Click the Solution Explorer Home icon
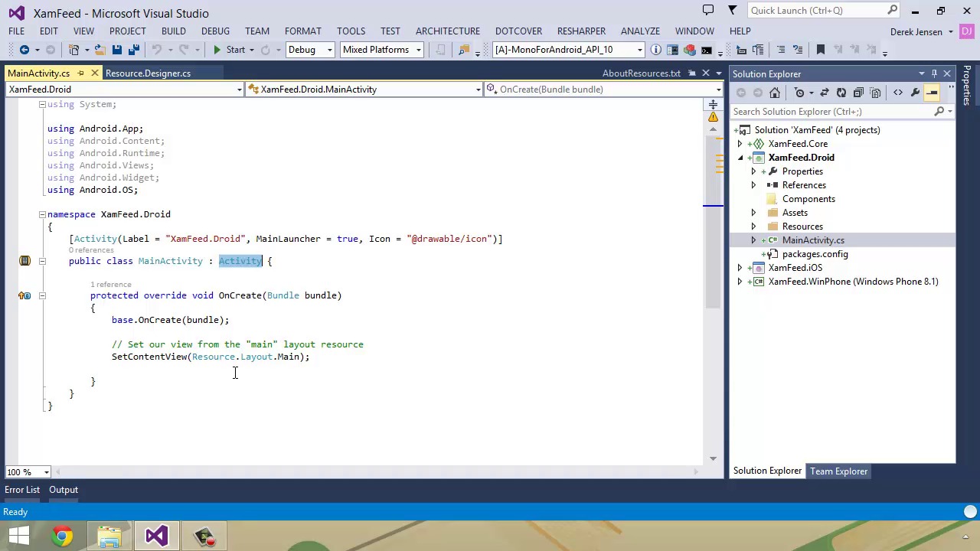 (x=775, y=93)
